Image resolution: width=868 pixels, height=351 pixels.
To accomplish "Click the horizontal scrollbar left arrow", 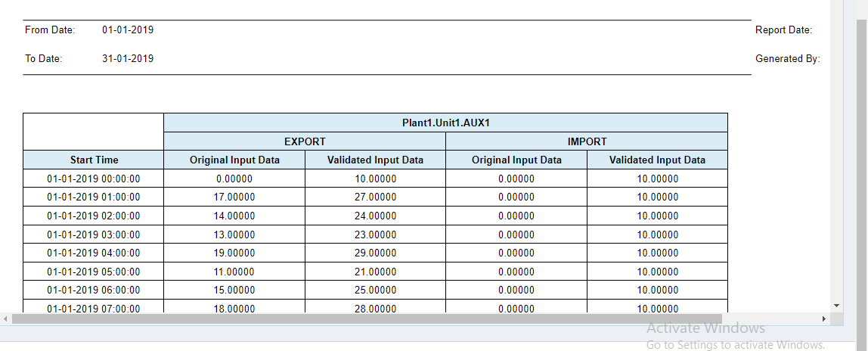I will pyautogui.click(x=5, y=318).
